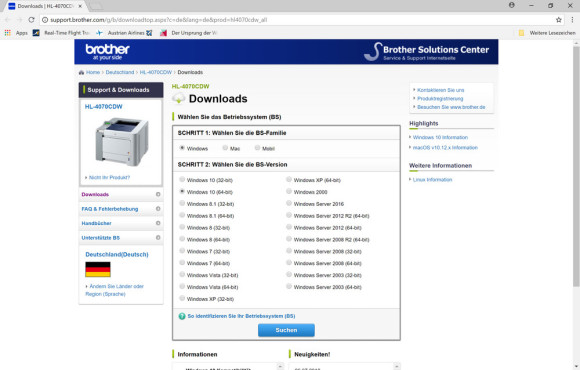Screen dimensions: 580x370
Task: Click the Suchen button
Action: click(286, 330)
